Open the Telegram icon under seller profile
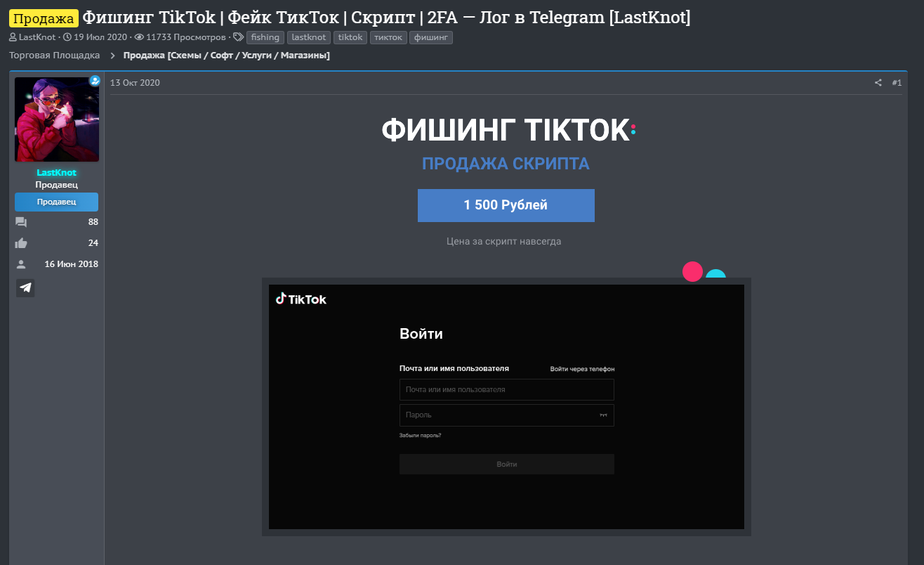The height and width of the screenshot is (565, 924). tap(25, 288)
